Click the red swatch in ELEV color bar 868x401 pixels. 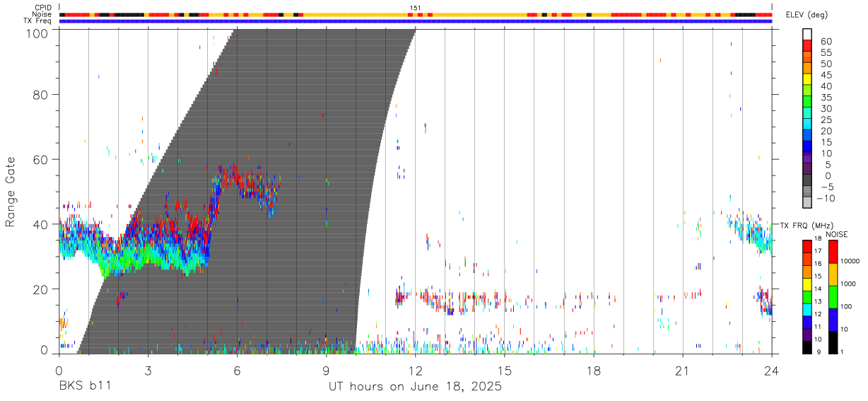tap(807, 46)
